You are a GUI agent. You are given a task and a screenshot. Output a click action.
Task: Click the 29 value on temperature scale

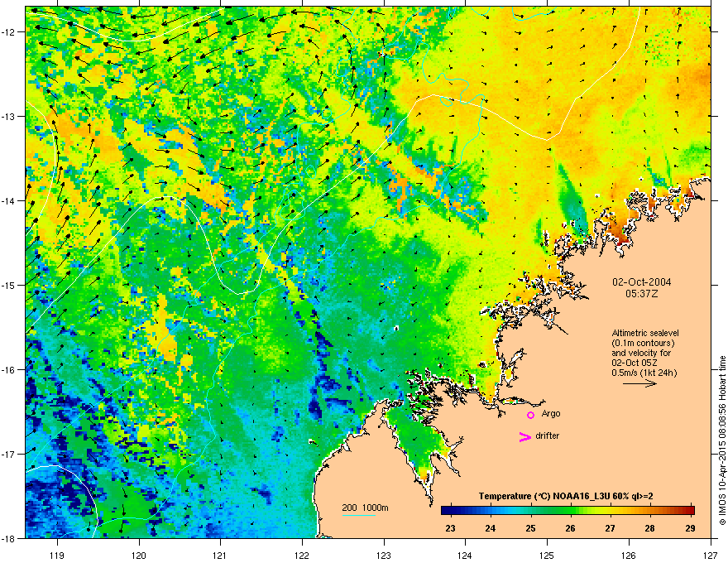coord(690,528)
